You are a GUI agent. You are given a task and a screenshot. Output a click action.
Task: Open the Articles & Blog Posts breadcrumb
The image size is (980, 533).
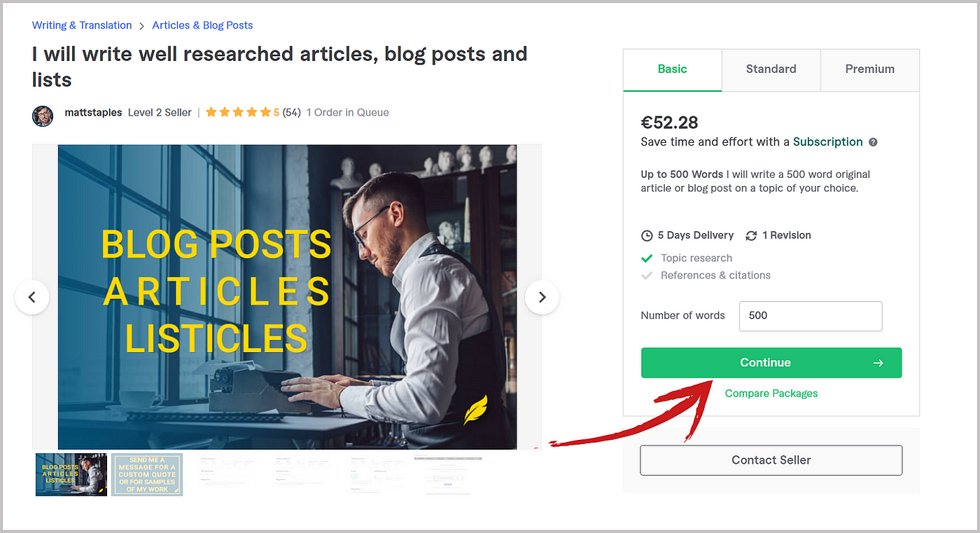[x=202, y=25]
